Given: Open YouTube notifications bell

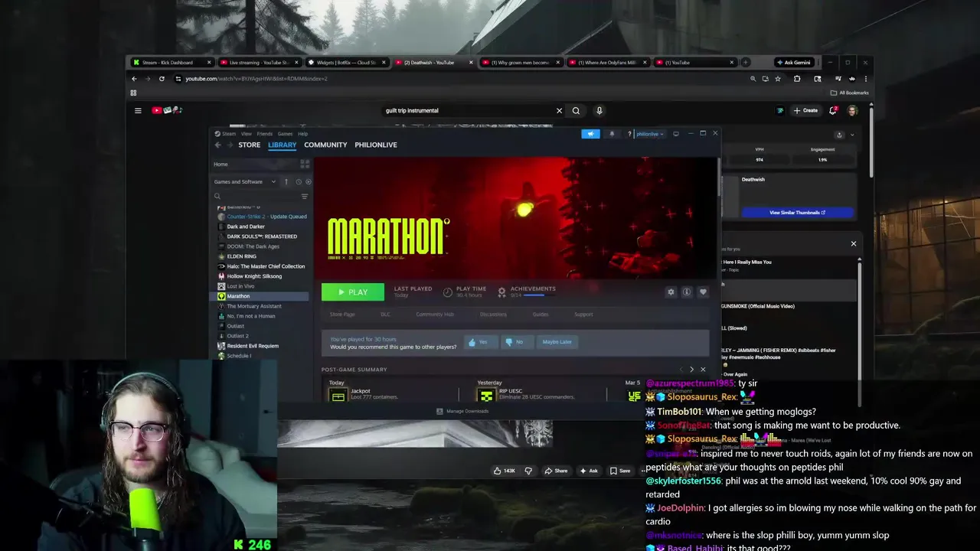Looking at the screenshot, I should [x=833, y=111].
